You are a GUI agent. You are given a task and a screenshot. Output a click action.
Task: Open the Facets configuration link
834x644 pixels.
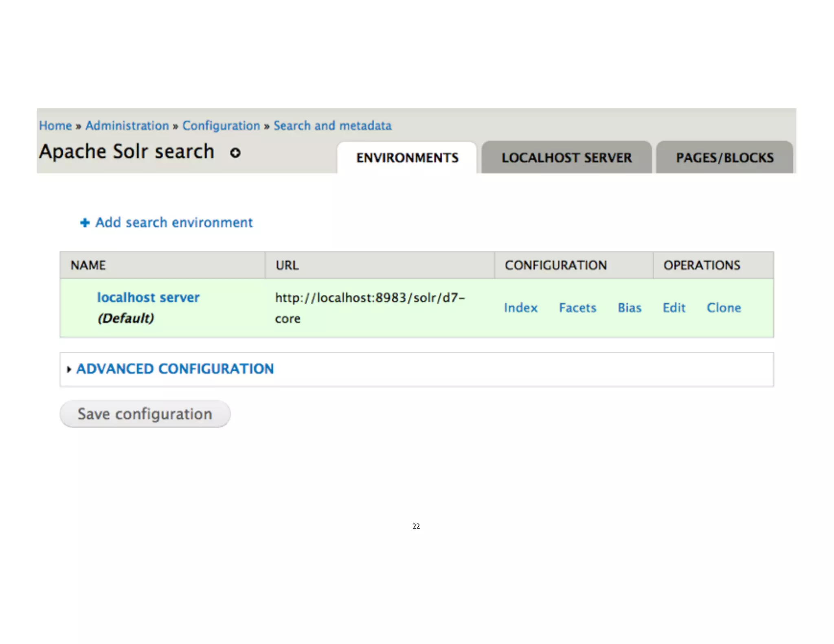(577, 308)
